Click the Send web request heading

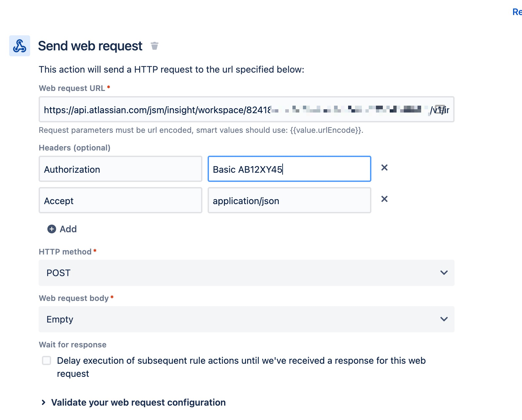point(90,46)
